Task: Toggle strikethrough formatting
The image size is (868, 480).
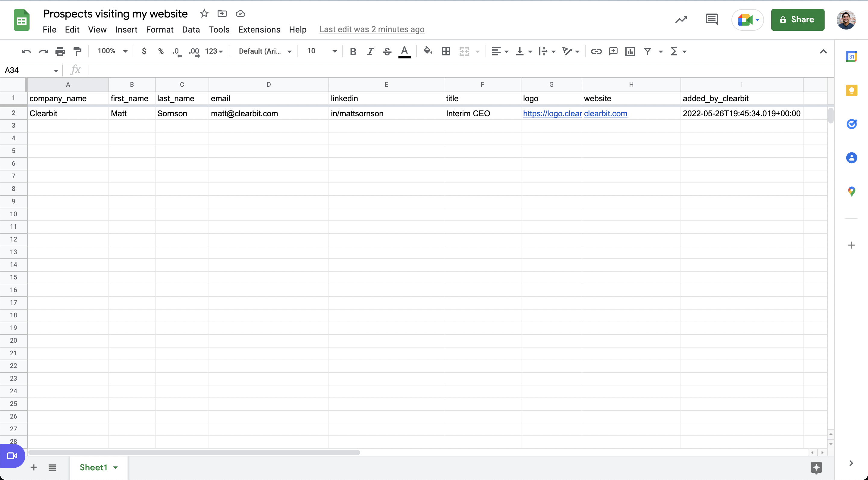Action: point(387,51)
